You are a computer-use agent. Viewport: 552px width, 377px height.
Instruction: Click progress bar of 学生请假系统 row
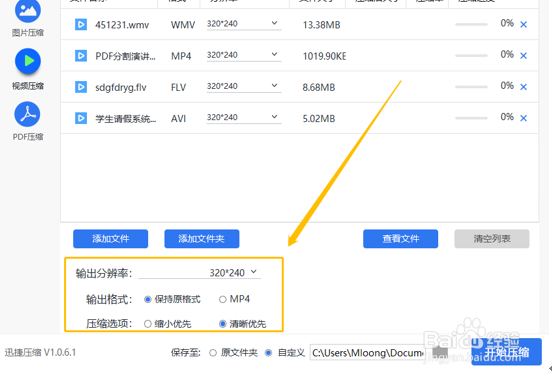click(471, 118)
